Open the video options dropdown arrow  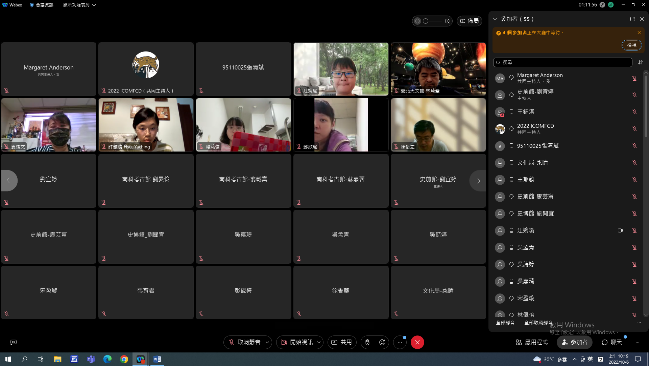320,342
